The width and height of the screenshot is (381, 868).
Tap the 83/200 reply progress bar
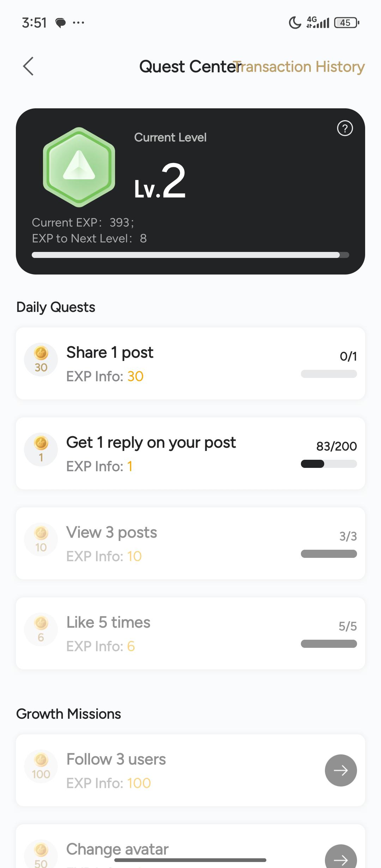coord(329,464)
